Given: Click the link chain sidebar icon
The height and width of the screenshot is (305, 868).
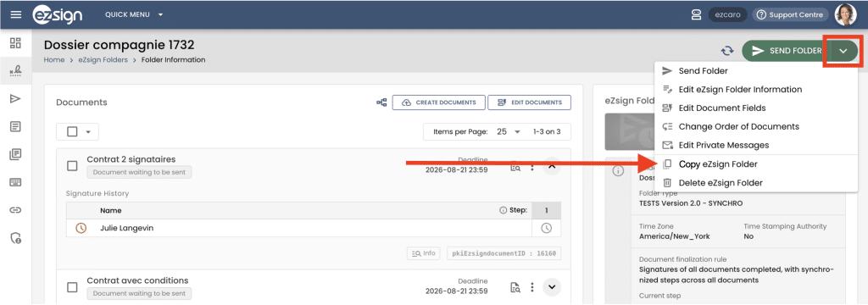Looking at the screenshot, I should click(15, 210).
